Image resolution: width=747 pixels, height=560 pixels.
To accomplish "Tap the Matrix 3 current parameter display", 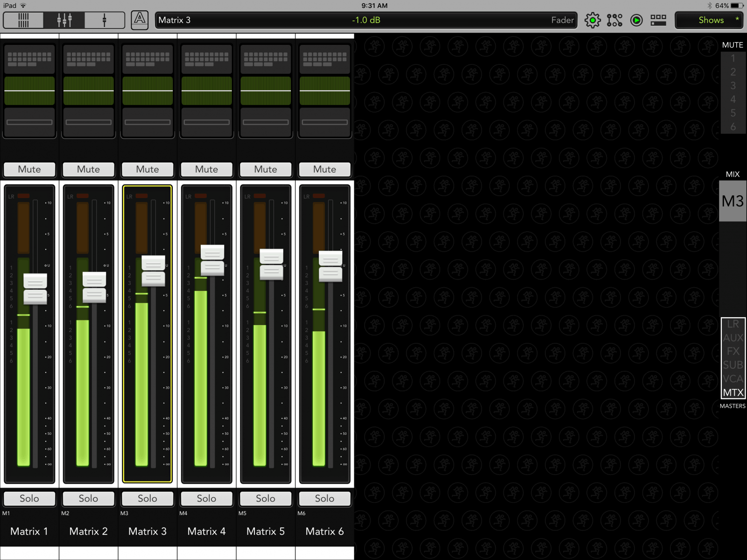I will (x=366, y=20).
